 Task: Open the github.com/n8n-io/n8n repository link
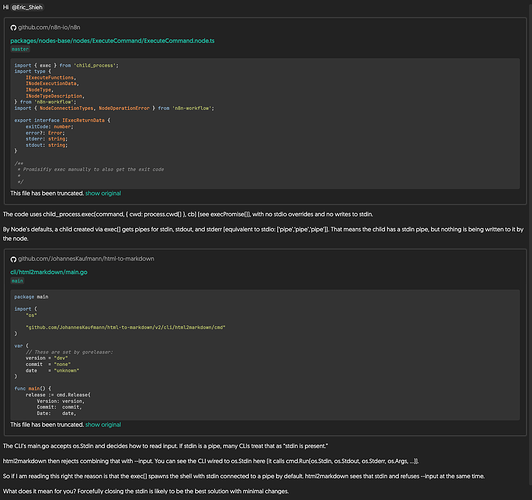click(49, 27)
